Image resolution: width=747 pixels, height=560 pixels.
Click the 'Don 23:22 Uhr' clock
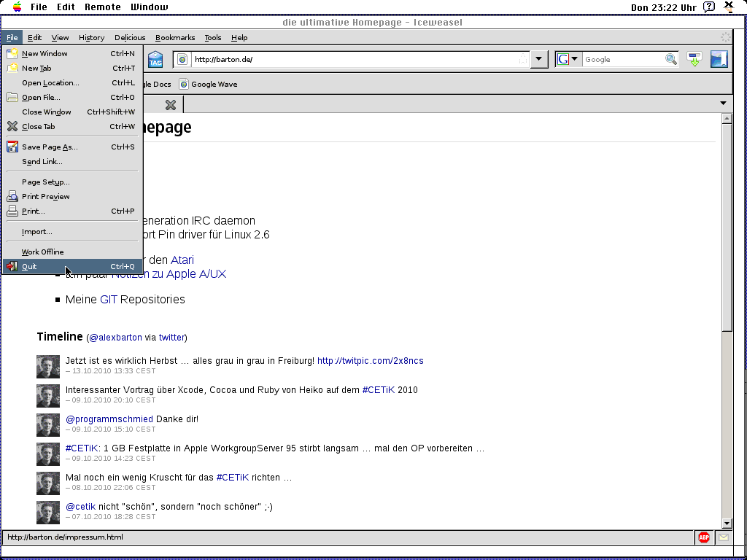point(664,7)
